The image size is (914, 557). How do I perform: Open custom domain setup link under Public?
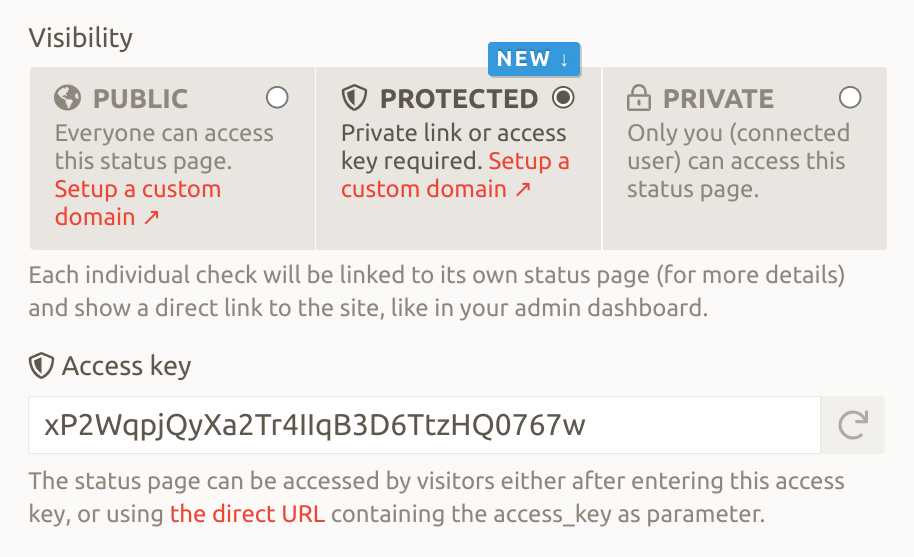(137, 203)
